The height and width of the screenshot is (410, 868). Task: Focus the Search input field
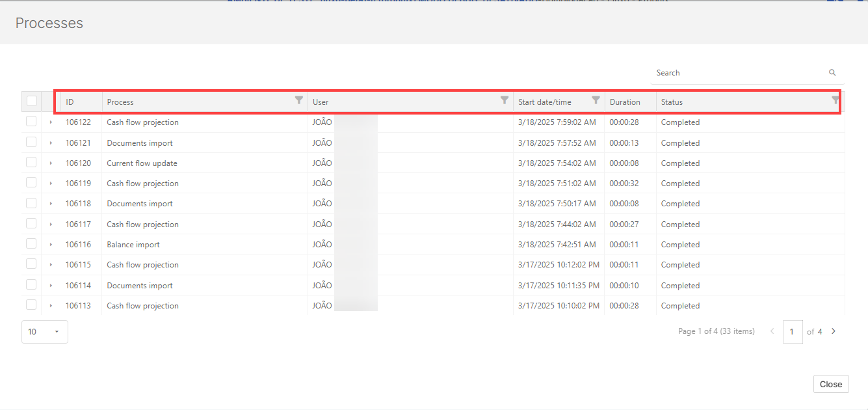click(x=738, y=73)
